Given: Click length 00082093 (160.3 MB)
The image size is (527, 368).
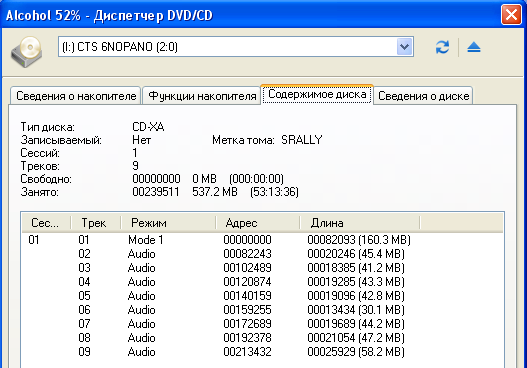Looking at the screenshot, I should pyautogui.click(x=359, y=240).
